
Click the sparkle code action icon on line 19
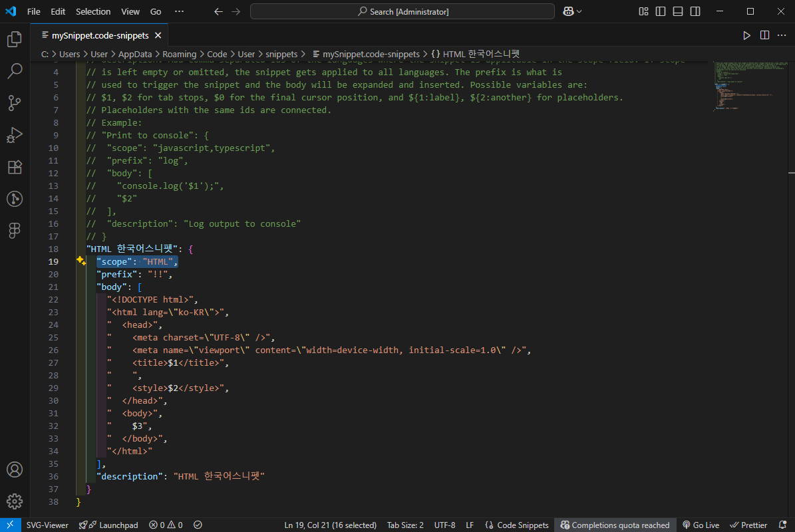tap(80, 261)
